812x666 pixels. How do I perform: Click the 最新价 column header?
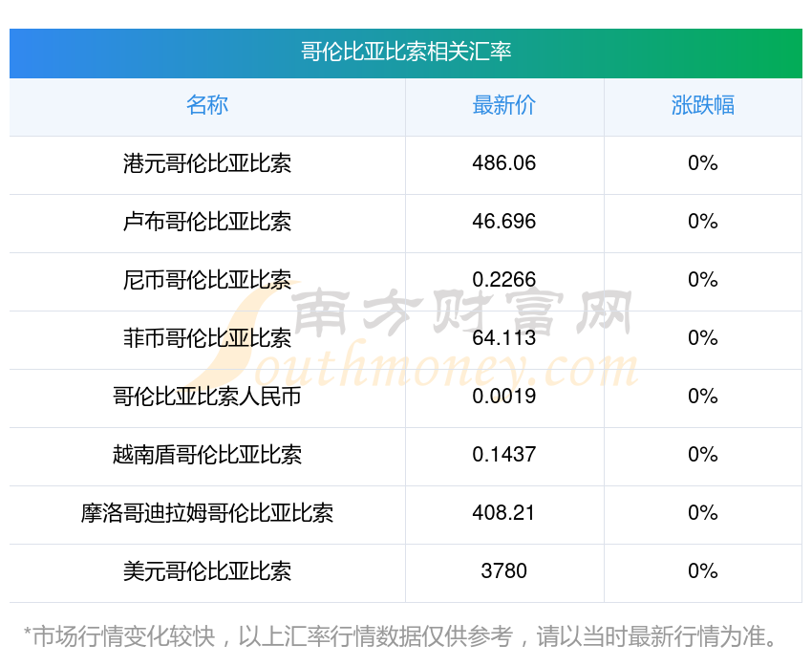coord(503,105)
